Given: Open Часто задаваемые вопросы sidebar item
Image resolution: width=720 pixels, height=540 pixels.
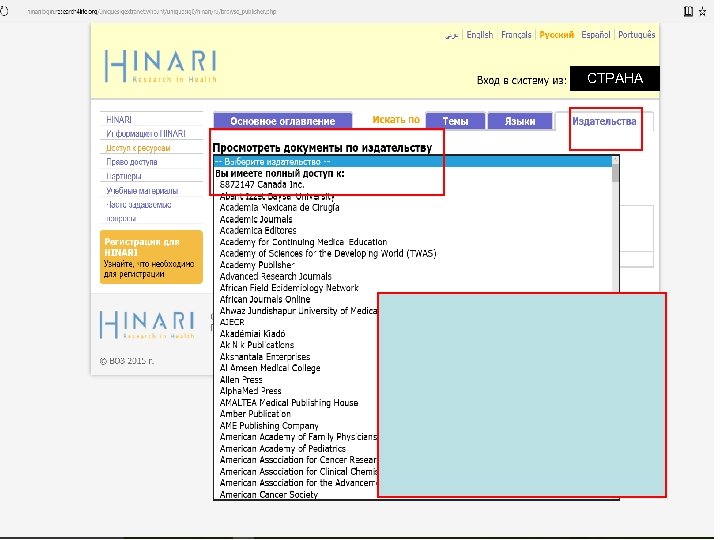Looking at the screenshot, I should tap(139, 211).
